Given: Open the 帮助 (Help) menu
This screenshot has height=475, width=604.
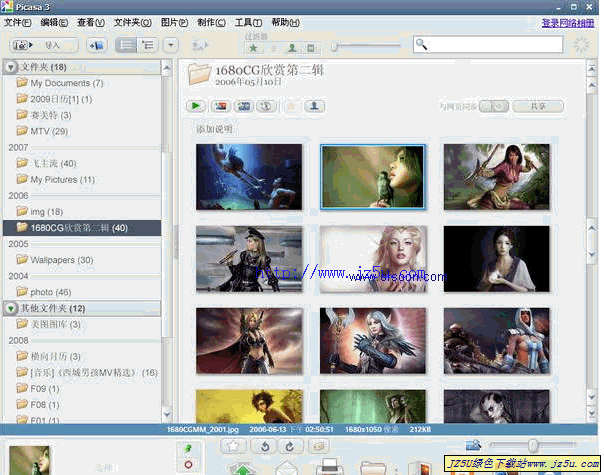Looking at the screenshot, I should 285,23.
